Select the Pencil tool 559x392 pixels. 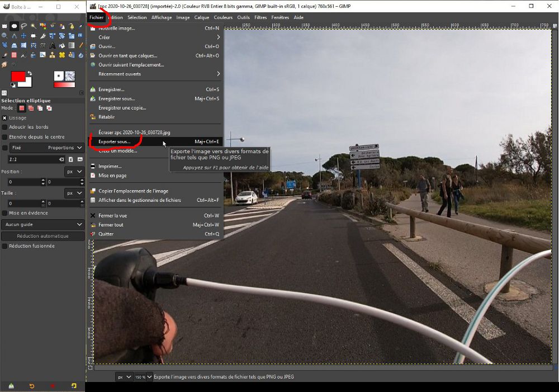pos(81,45)
